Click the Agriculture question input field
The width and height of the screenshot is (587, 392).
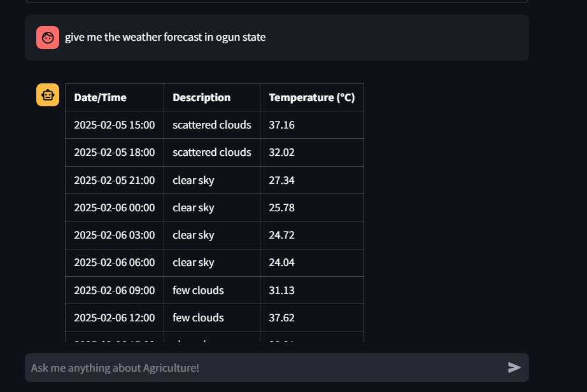click(255, 367)
